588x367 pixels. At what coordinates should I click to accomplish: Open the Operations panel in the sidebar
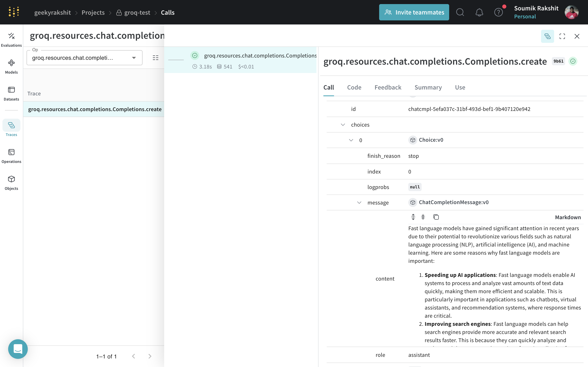pos(11,154)
